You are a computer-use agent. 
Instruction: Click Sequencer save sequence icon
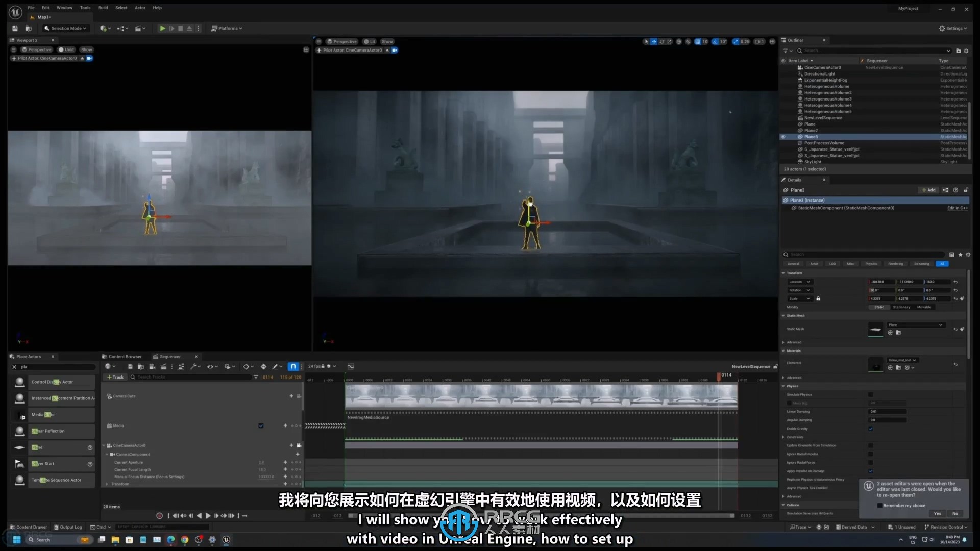tap(130, 366)
